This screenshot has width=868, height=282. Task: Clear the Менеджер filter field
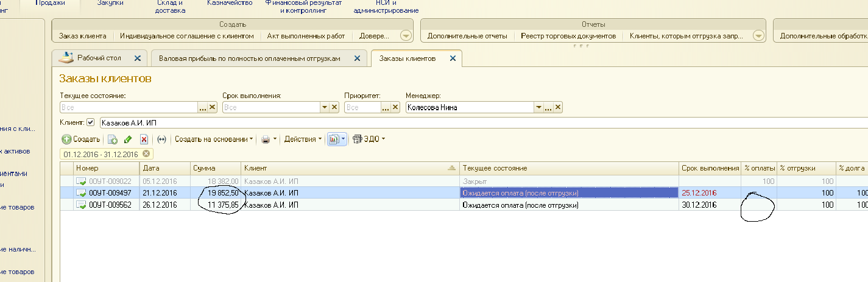tap(557, 108)
